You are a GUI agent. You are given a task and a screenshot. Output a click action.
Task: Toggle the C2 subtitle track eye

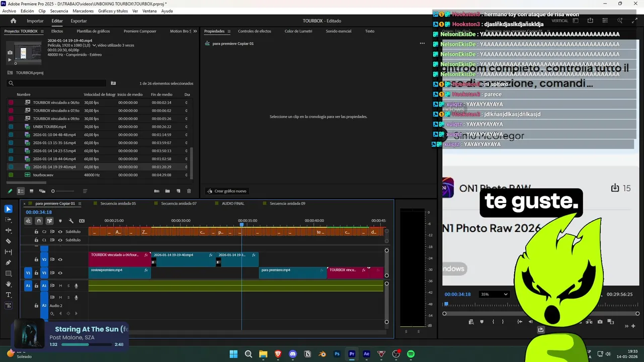[60, 232]
